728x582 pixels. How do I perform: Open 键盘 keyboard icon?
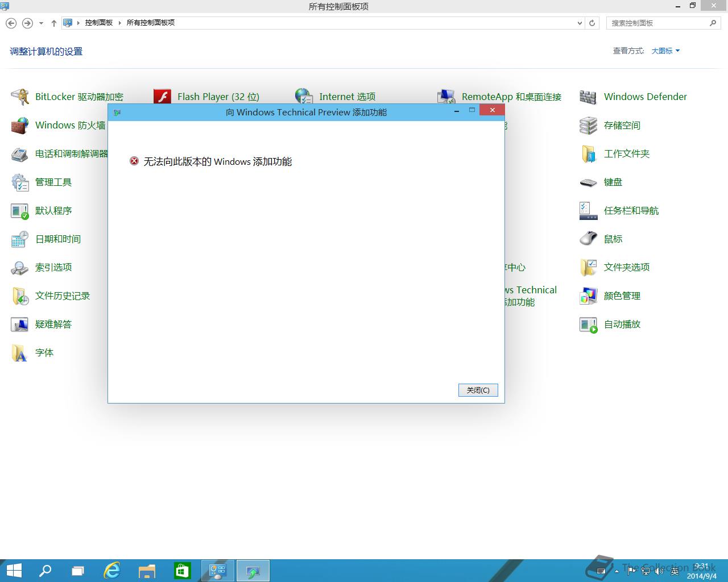click(x=588, y=182)
